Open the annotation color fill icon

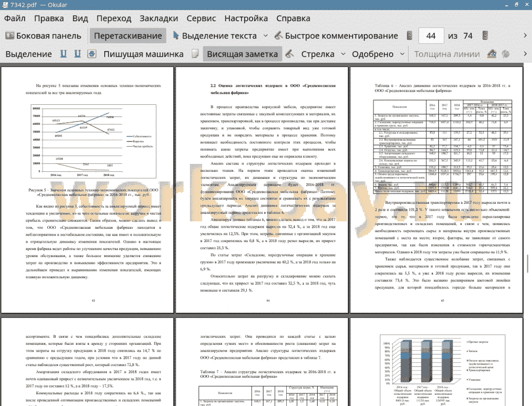click(492, 54)
